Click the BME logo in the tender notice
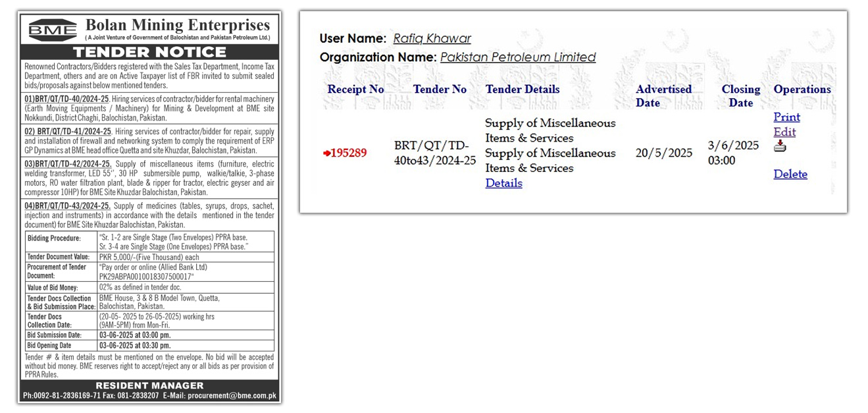The height and width of the screenshot is (413, 868). pos(53,30)
